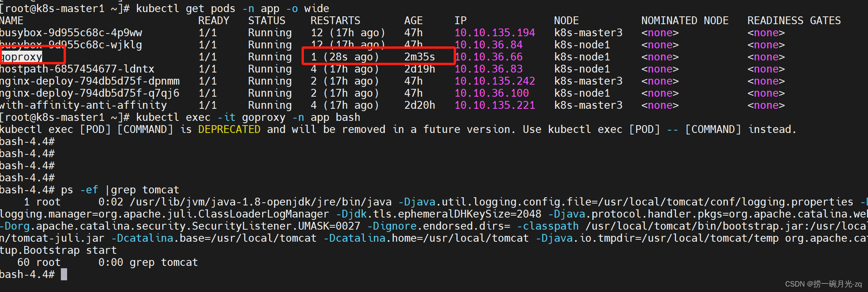Screen dimensions: 868x292
Task: Click the /usr/lib/jvm/java-1.8-openjdk java path
Action: 261,202
